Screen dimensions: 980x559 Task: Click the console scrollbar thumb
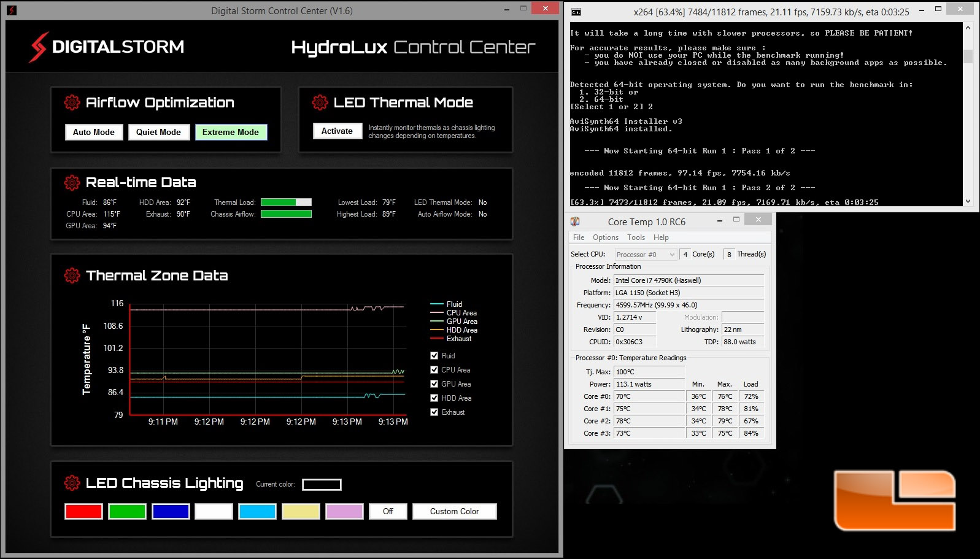click(x=968, y=56)
